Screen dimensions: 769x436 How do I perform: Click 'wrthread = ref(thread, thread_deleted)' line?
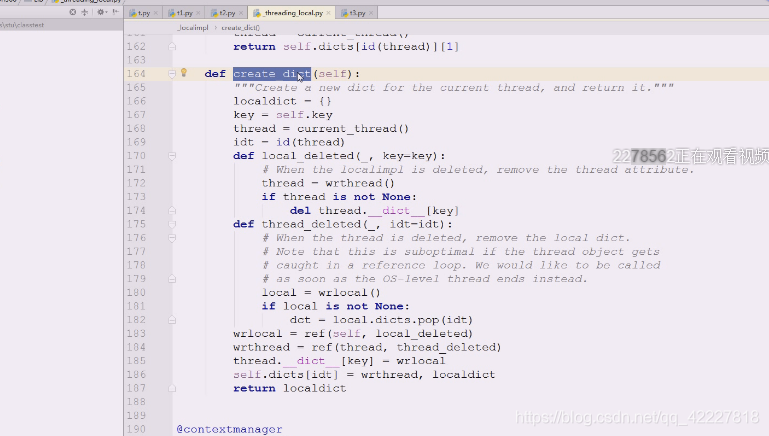point(367,347)
